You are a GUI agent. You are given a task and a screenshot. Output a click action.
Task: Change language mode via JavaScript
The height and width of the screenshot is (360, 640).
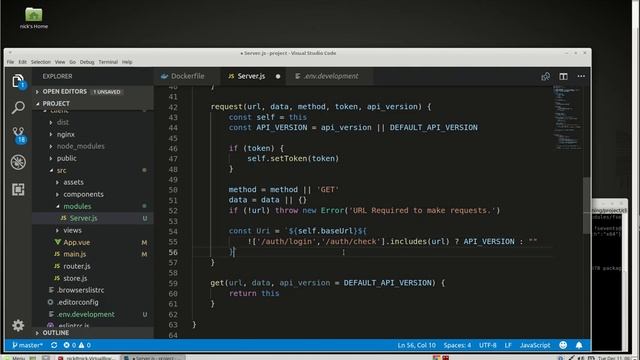pos(535,345)
